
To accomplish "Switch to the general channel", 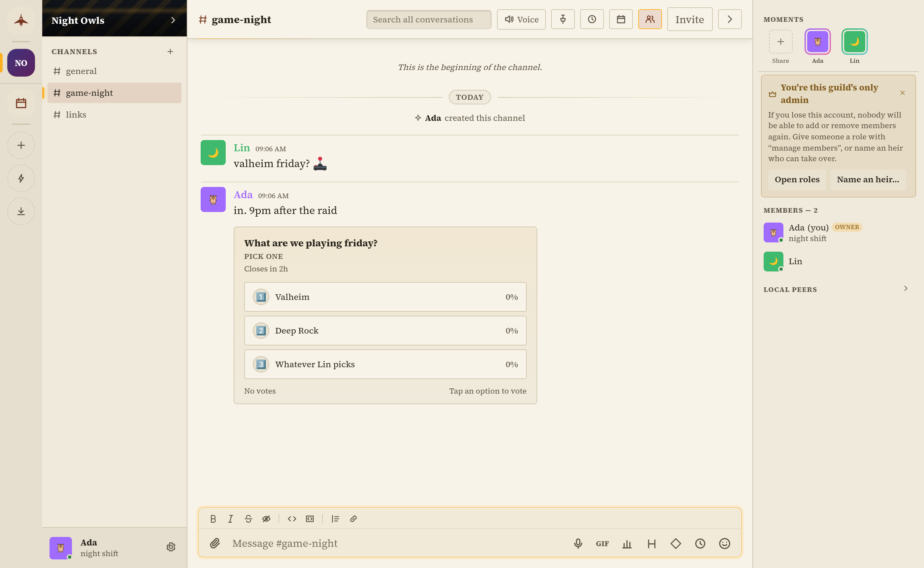I will [114, 71].
